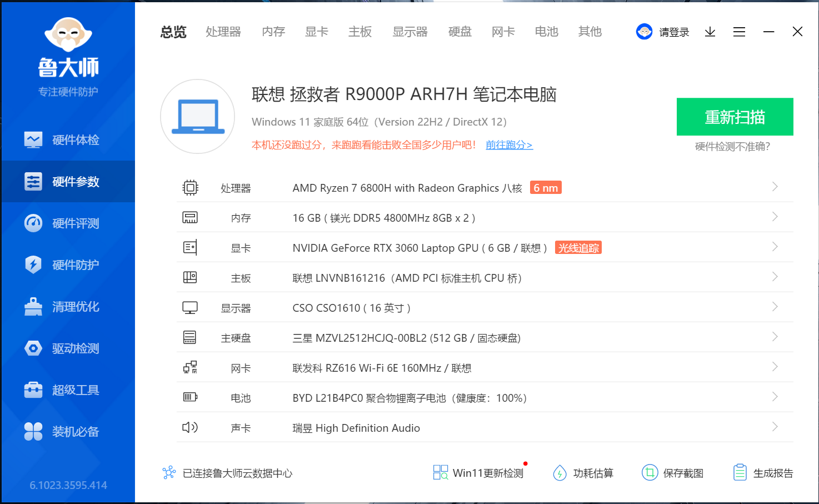819x504 pixels.
Task: Click the Win11更新检测 button
Action: click(x=479, y=473)
